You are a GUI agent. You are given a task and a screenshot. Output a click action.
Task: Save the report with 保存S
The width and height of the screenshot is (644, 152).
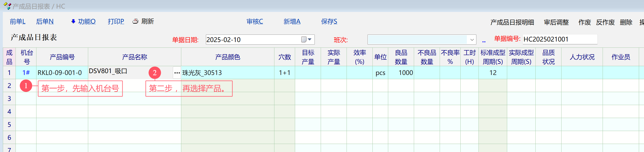(x=329, y=22)
